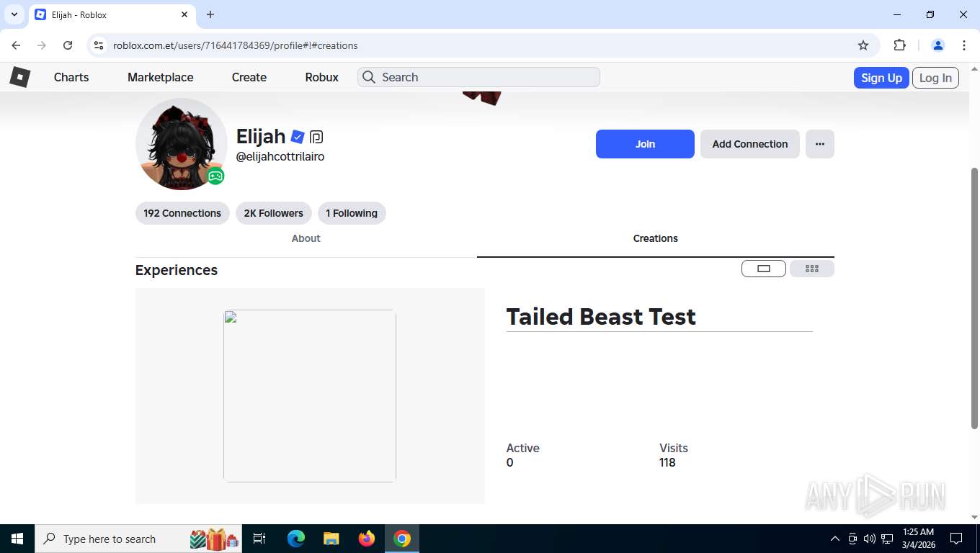Image resolution: width=980 pixels, height=553 pixels.
Task: Click the Windows taskbar search box
Action: click(x=140, y=539)
